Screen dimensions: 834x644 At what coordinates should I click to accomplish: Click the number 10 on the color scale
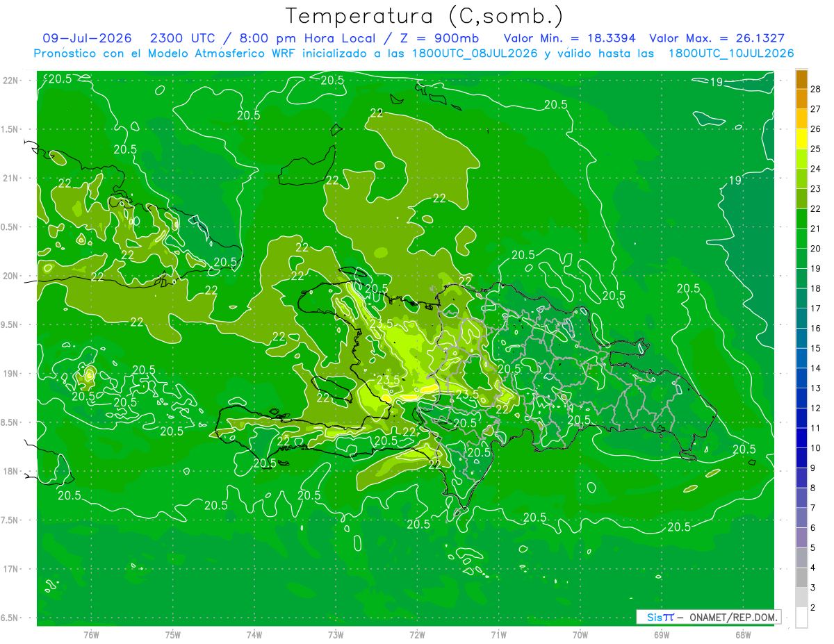[x=816, y=448]
